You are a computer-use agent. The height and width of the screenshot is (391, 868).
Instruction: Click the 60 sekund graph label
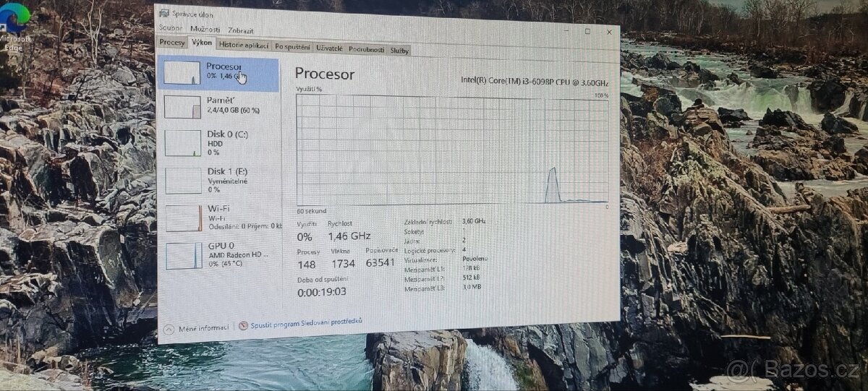311,211
